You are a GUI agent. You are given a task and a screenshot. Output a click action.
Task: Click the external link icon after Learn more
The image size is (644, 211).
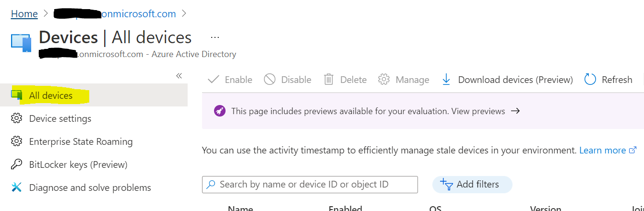point(632,150)
